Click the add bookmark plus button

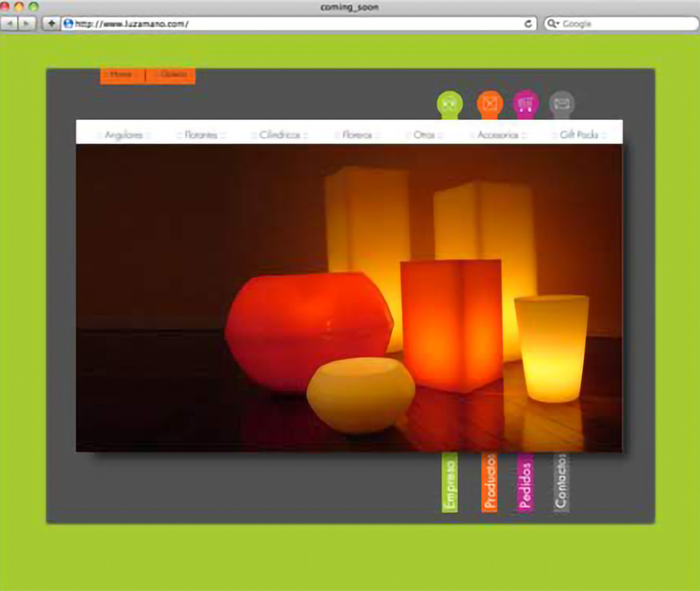click(x=51, y=23)
